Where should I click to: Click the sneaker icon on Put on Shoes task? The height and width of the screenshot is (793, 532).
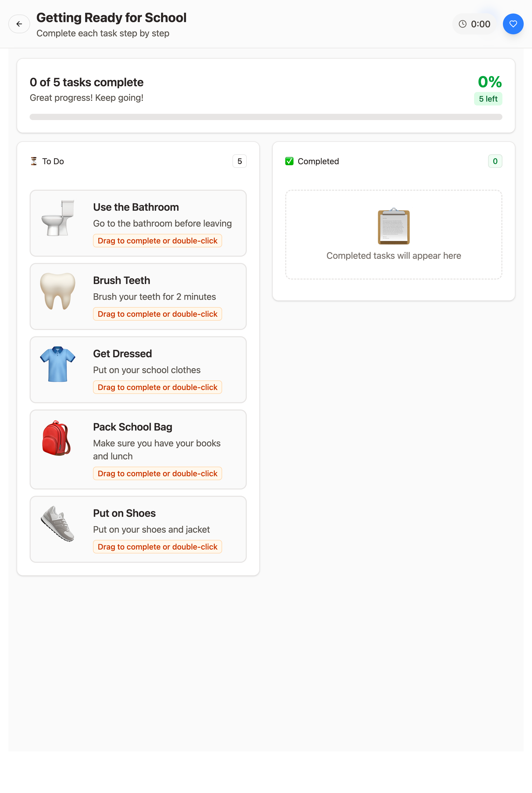[x=58, y=525]
